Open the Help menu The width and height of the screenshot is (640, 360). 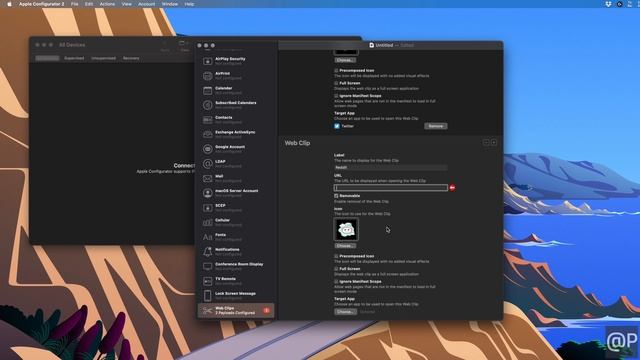[x=189, y=4]
